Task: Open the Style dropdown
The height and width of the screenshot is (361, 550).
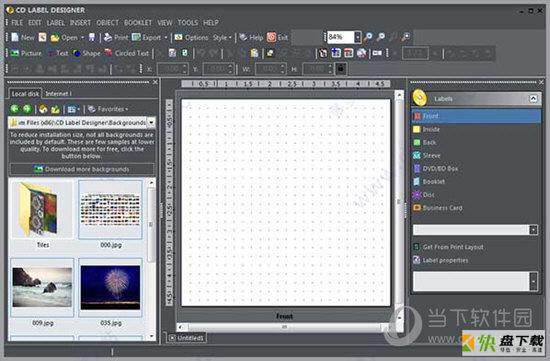Action: [x=222, y=37]
